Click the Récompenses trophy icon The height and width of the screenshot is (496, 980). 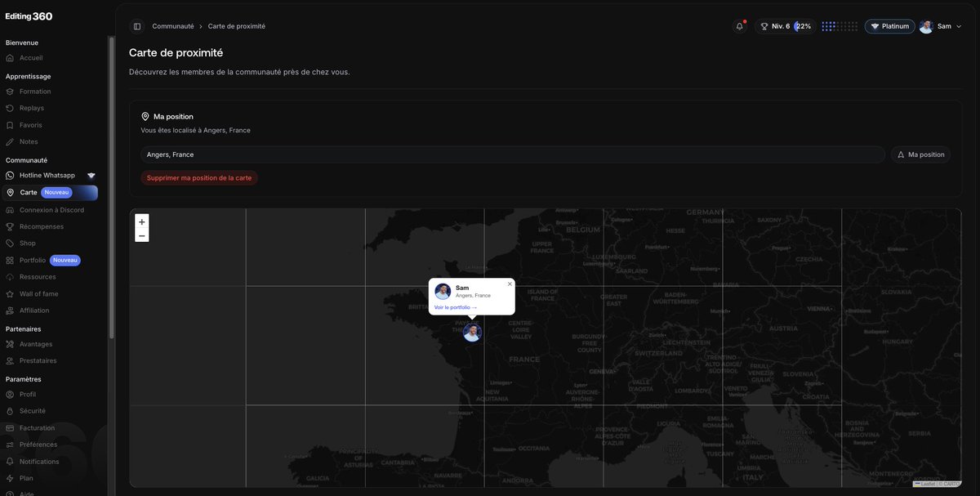point(10,226)
